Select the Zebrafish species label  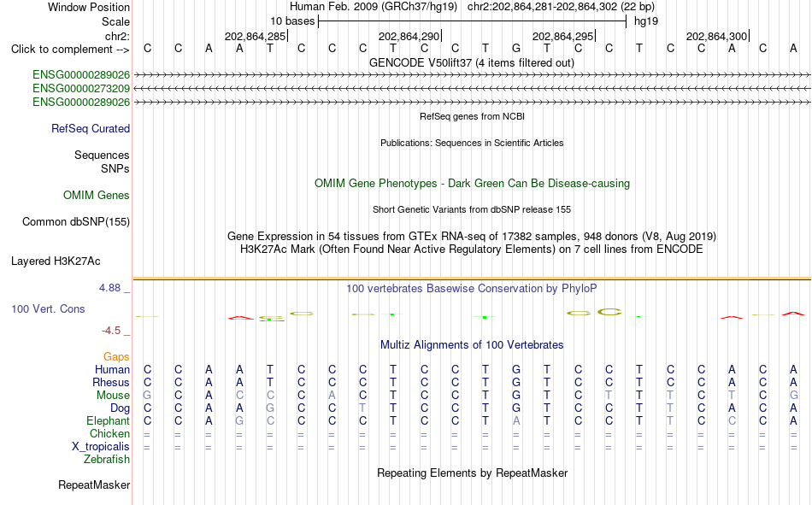click(x=107, y=460)
